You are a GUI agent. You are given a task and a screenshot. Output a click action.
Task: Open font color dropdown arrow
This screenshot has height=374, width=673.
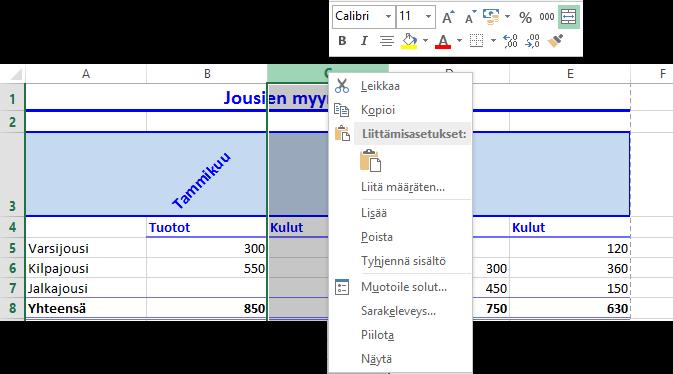click(x=459, y=41)
